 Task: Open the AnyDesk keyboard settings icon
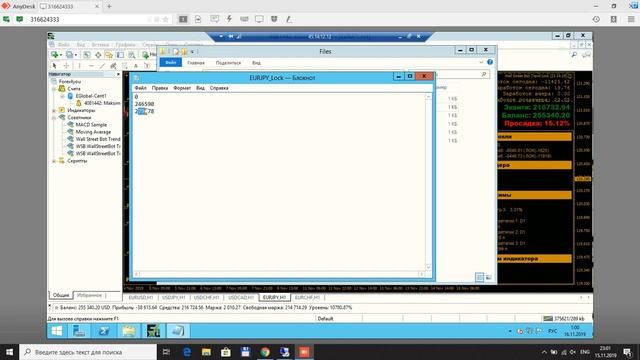[244, 19]
